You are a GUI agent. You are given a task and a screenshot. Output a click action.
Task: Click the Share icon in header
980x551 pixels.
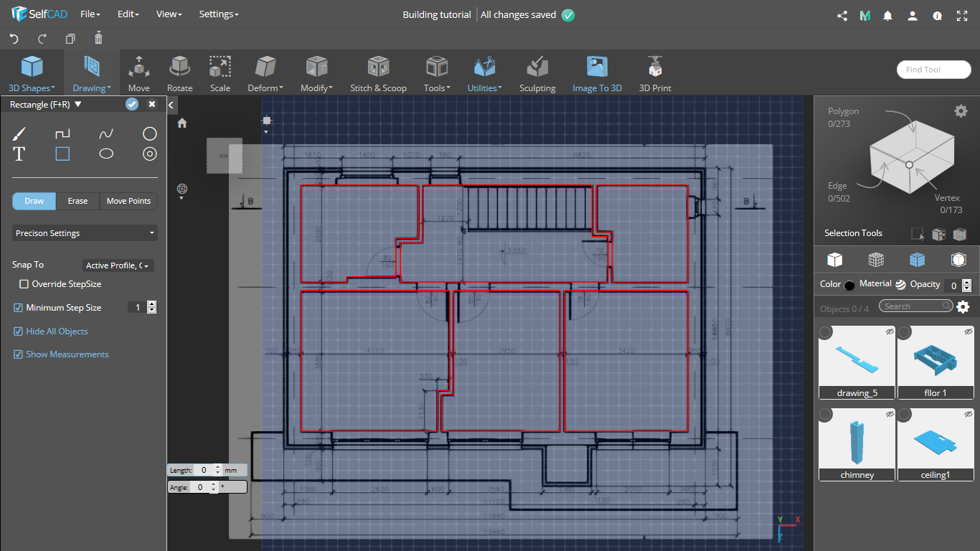[x=842, y=15]
